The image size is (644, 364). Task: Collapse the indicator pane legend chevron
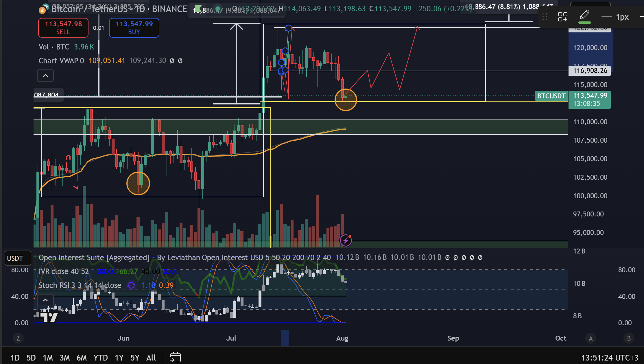45,300
